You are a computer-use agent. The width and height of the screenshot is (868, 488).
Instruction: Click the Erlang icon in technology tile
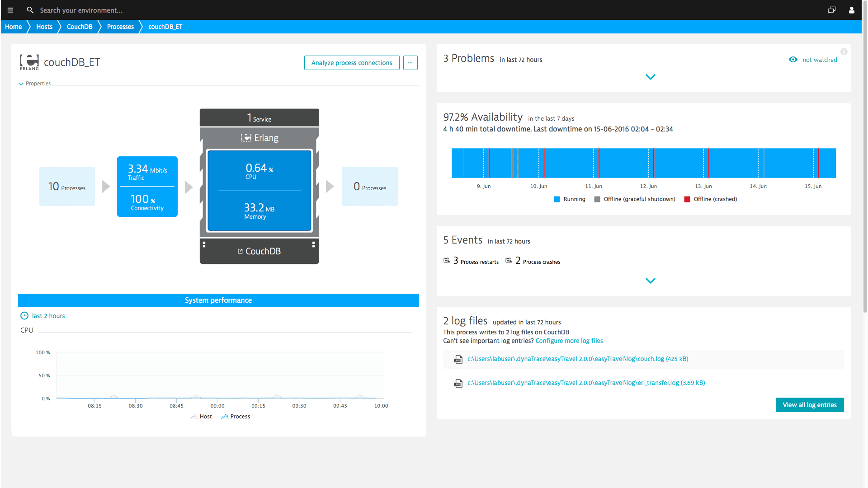(246, 138)
